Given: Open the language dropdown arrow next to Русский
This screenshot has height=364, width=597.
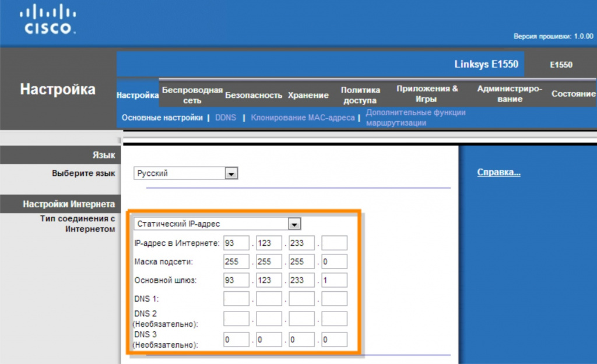Looking at the screenshot, I should pos(231,174).
